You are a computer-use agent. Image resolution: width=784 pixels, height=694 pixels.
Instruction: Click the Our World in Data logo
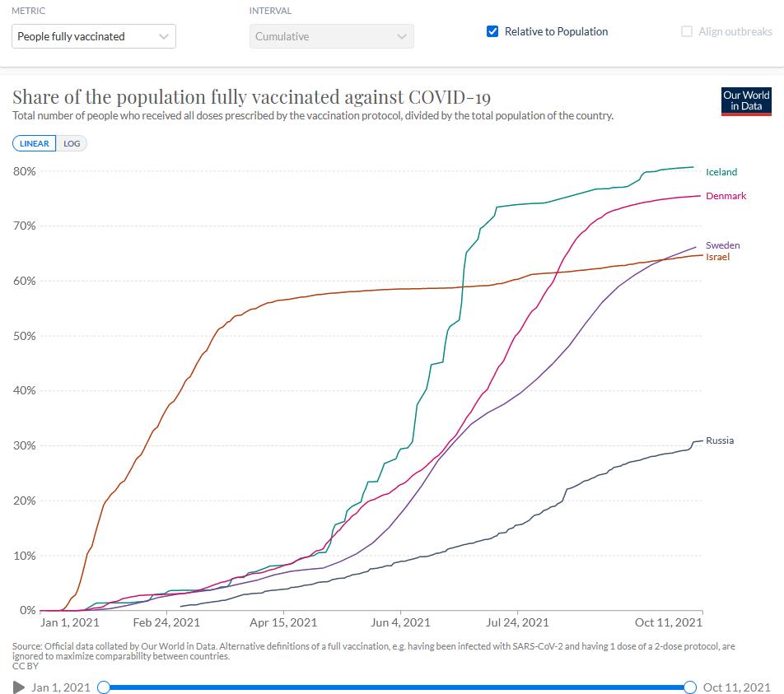click(745, 100)
